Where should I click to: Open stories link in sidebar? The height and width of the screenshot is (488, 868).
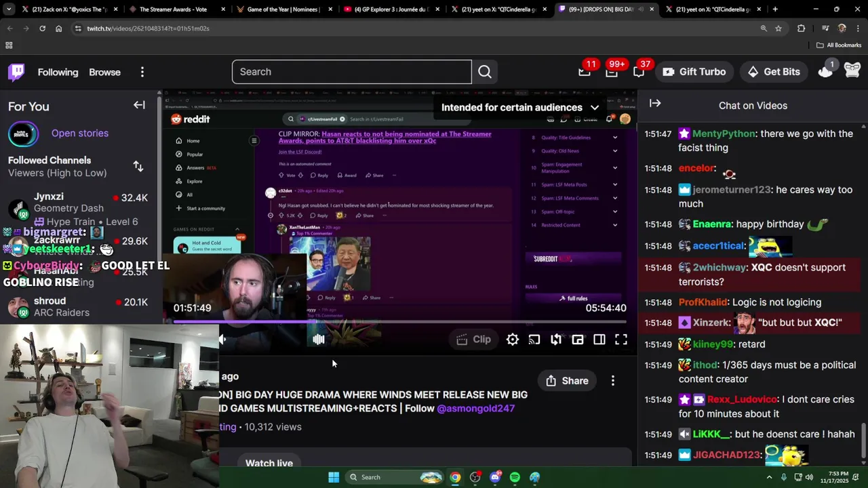click(x=80, y=133)
